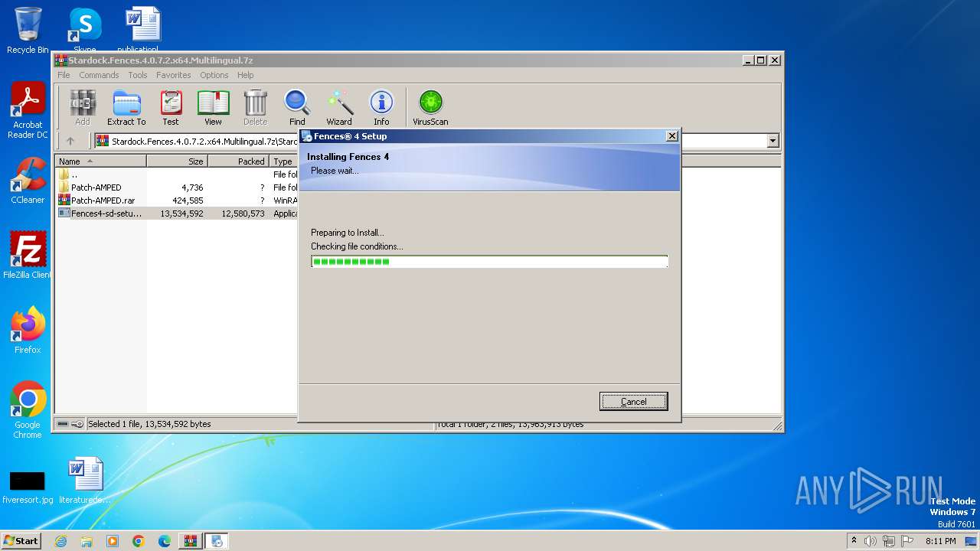Launch the Wizard tool

click(x=339, y=107)
